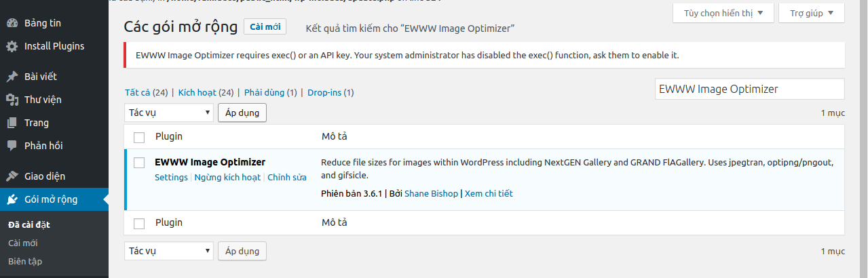Click the Mô tả column header
Image resolution: width=868 pixels, height=278 pixels.
(x=335, y=136)
